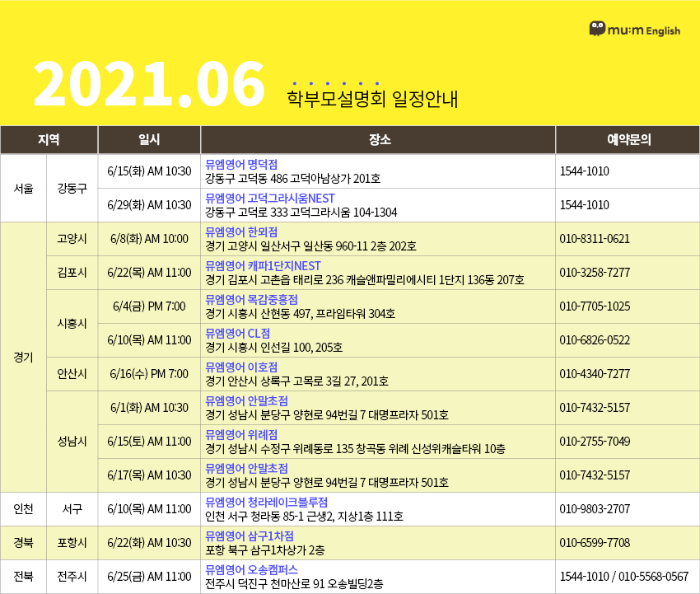Image resolution: width=700 pixels, height=594 pixels.
Task: Click address 포항 북구 삼구1차상가 2층
Action: click(264, 550)
